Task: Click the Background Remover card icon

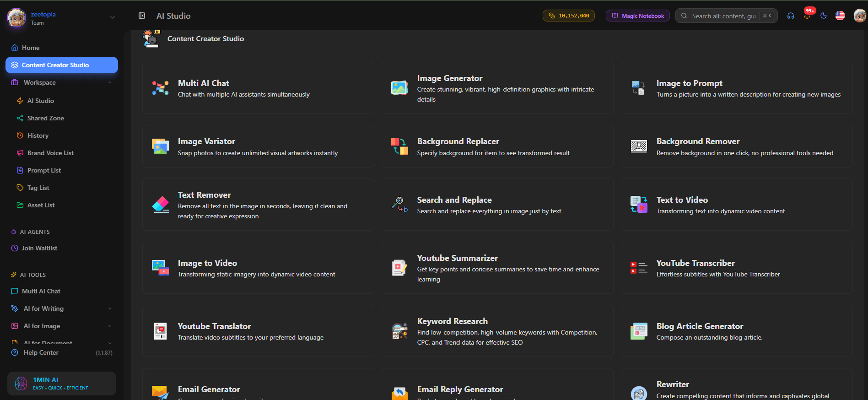Action: [639, 146]
